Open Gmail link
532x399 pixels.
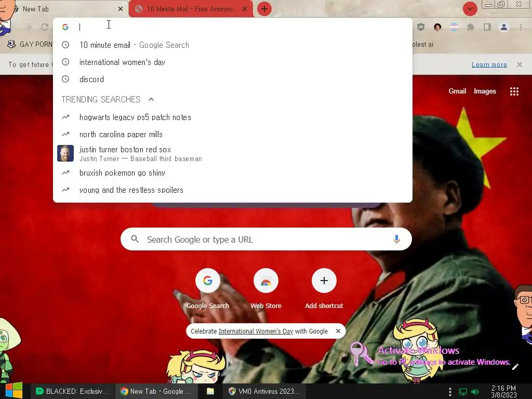pos(457,91)
